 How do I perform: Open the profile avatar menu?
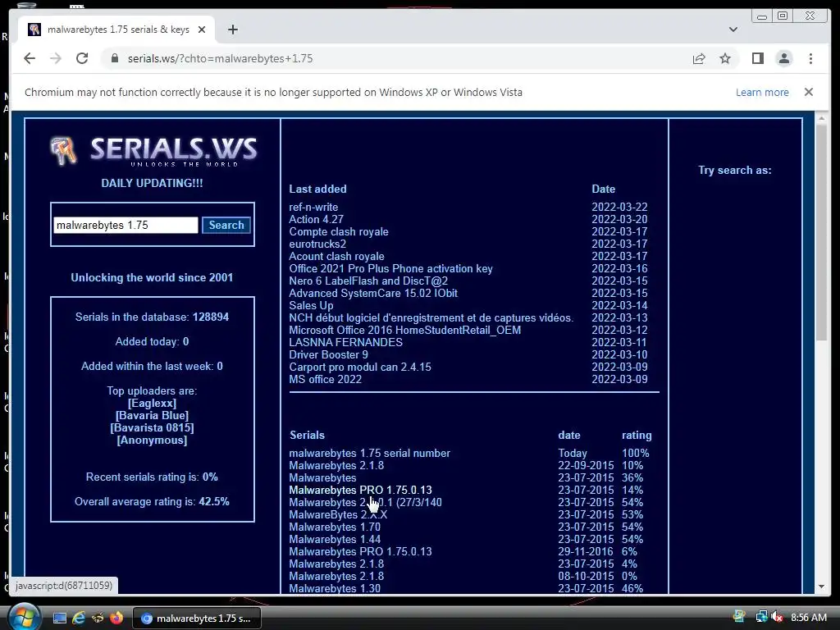point(783,58)
